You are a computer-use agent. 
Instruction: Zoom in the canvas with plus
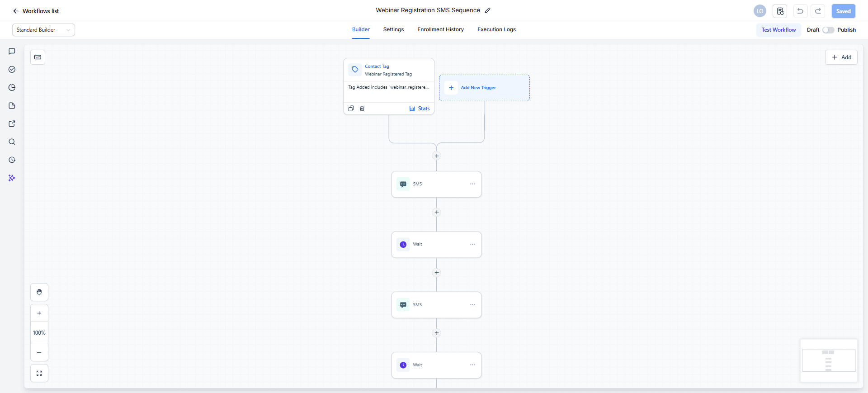click(39, 313)
